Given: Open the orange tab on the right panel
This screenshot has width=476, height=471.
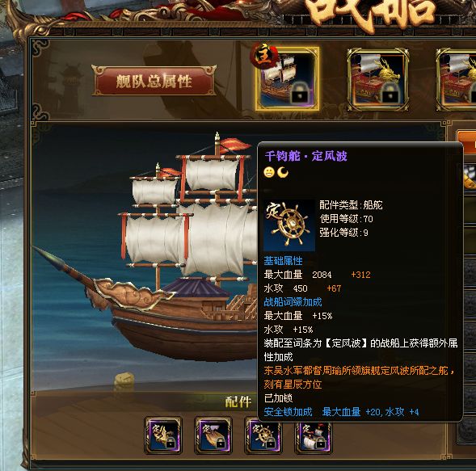Looking at the screenshot, I should point(466,139).
